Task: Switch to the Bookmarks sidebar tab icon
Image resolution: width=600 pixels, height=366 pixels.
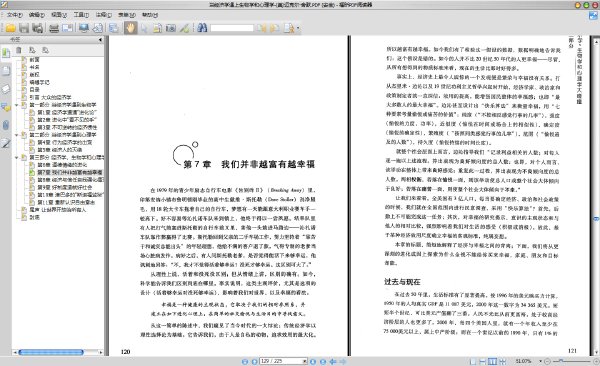Action: tap(6, 53)
